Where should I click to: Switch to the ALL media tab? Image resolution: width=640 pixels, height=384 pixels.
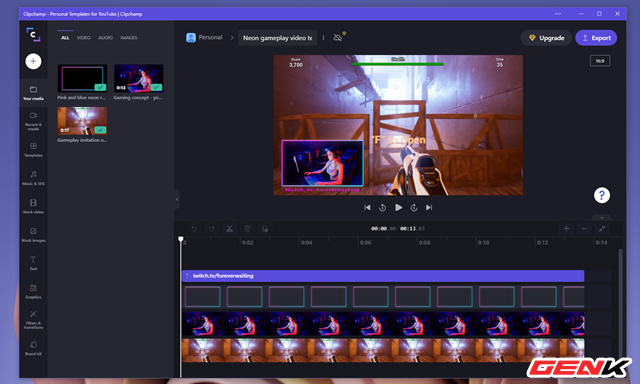tap(65, 38)
